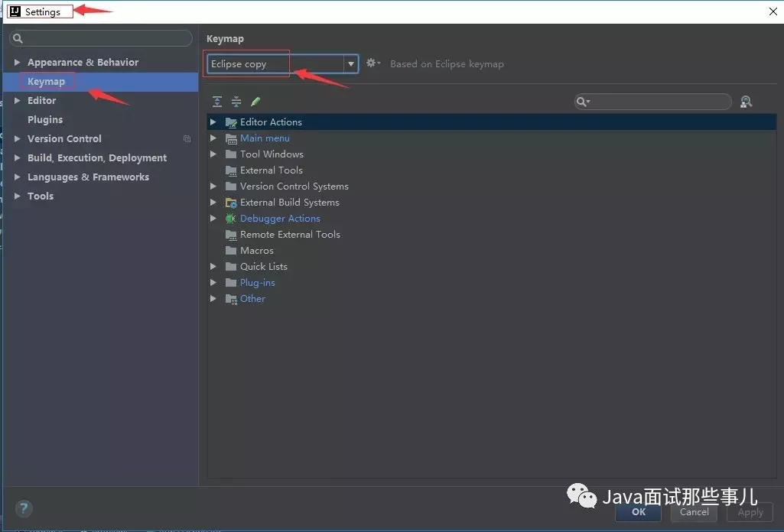Open the Eclipse copy keymap dropdown arrow

(351, 64)
